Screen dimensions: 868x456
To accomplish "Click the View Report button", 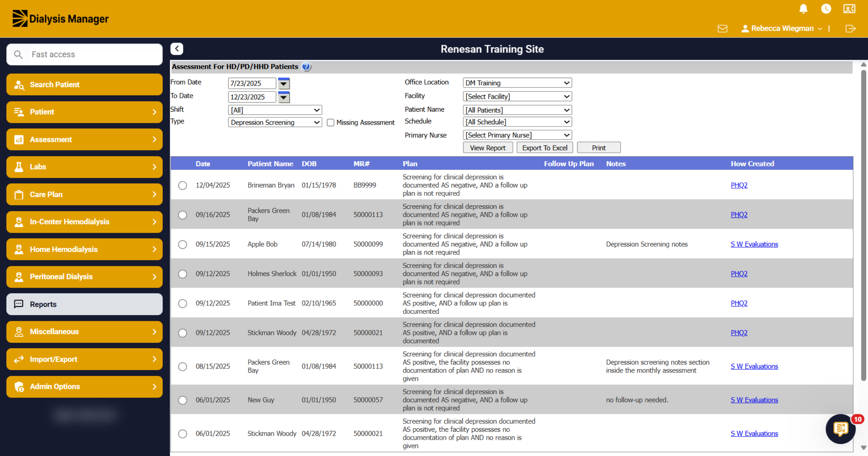I will coord(488,148).
